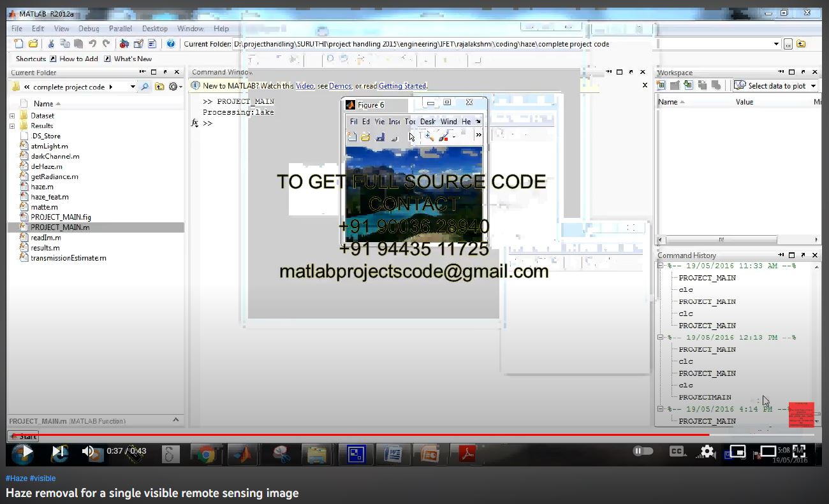Toggle the video autoplay switch

[643, 451]
